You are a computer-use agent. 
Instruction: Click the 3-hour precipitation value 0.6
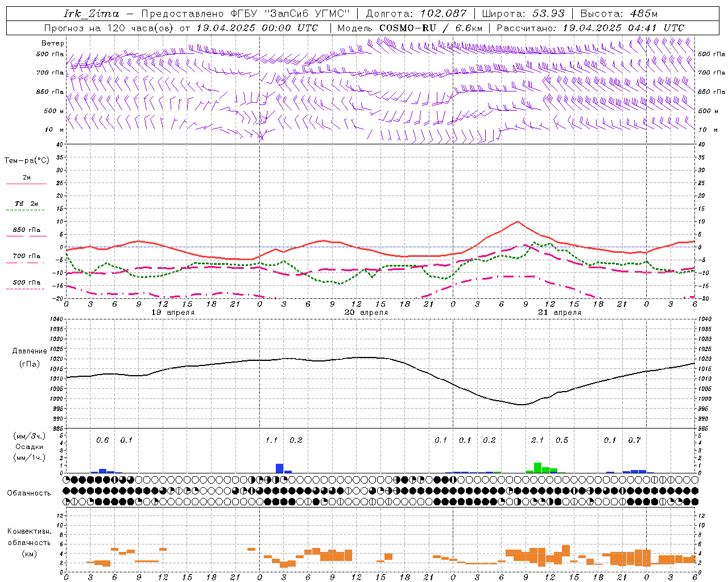[102, 440]
